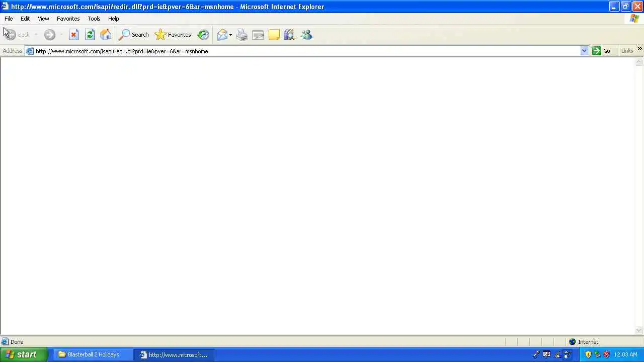This screenshot has height=362, width=644.
Task: Open the Tools menu
Action: tap(94, 19)
